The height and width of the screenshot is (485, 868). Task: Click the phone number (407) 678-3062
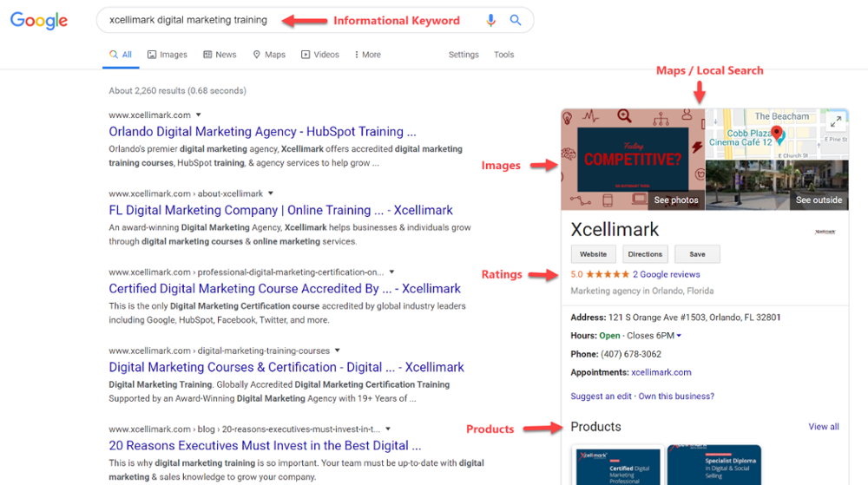pos(631,354)
